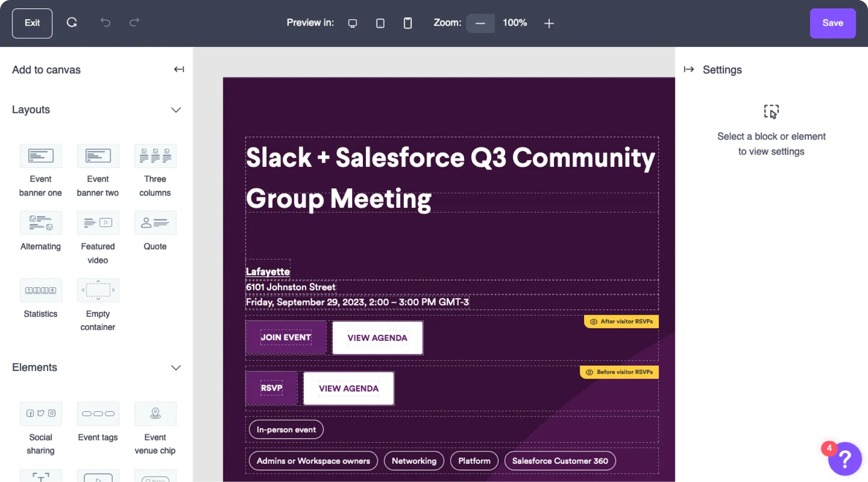Click VIEW AGENDA beside RSVP
Viewport: 868px width, 482px height.
(x=349, y=389)
